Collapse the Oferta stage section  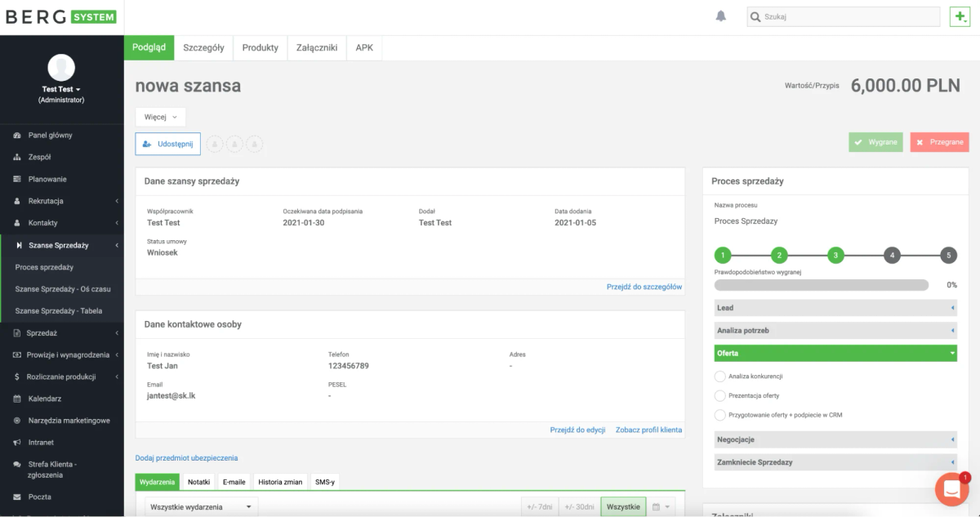point(835,354)
